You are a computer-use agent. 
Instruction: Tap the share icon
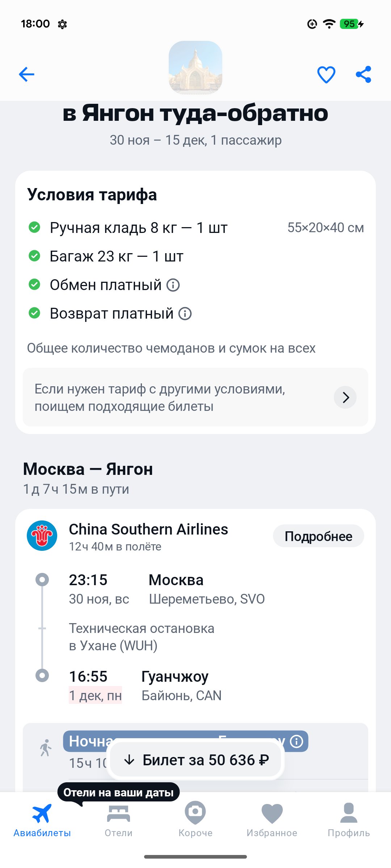tap(363, 75)
